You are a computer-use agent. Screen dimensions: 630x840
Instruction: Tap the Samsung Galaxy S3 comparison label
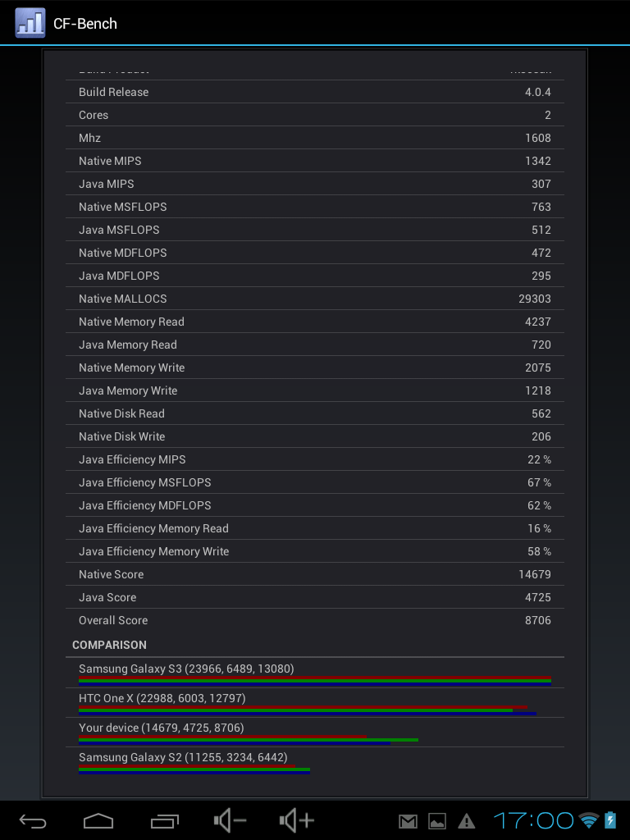click(x=186, y=669)
